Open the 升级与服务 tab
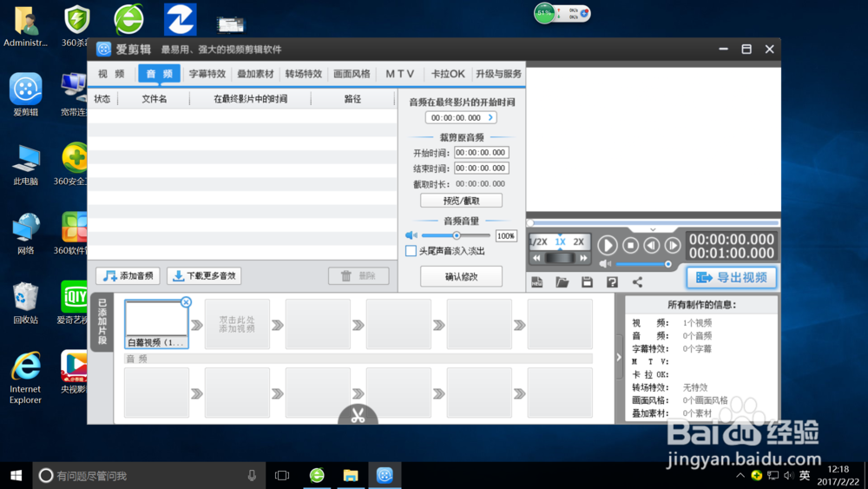The height and width of the screenshot is (489, 868). click(498, 74)
